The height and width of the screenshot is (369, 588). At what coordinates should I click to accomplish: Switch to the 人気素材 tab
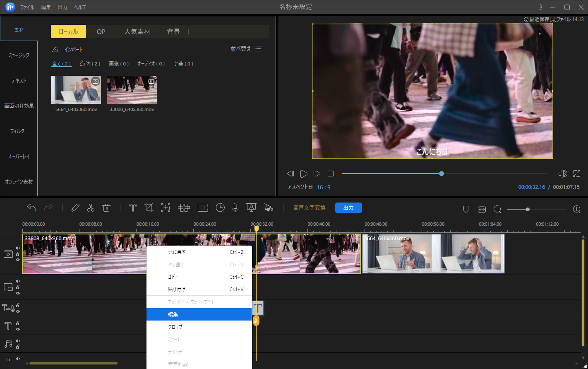(x=137, y=31)
